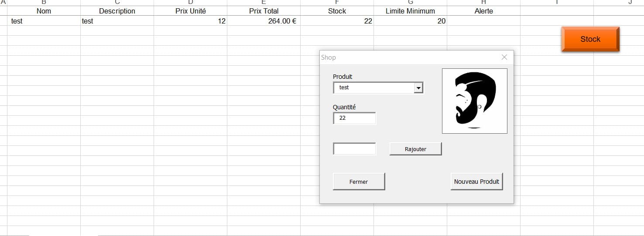Select the Produit combo box text 'test'

coord(373,88)
